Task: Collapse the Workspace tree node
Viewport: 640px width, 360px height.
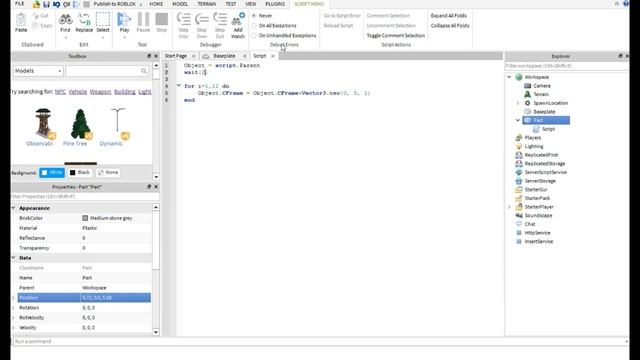Action: coord(509,77)
